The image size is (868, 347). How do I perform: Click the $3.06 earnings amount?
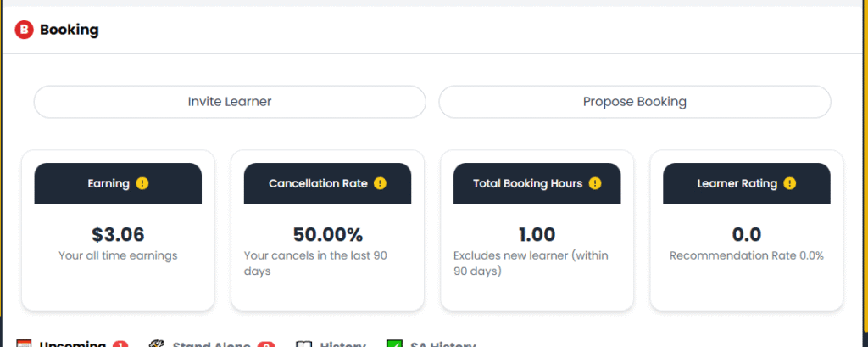pos(118,234)
